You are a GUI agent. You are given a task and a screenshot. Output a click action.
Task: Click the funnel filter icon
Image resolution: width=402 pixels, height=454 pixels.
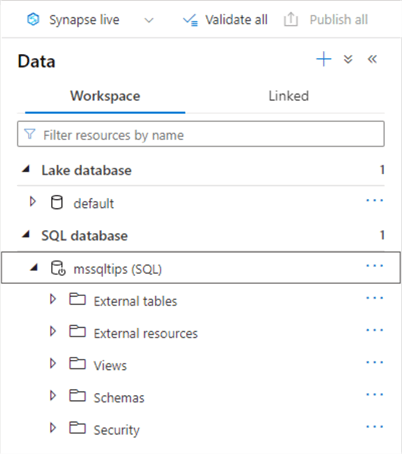click(x=30, y=134)
